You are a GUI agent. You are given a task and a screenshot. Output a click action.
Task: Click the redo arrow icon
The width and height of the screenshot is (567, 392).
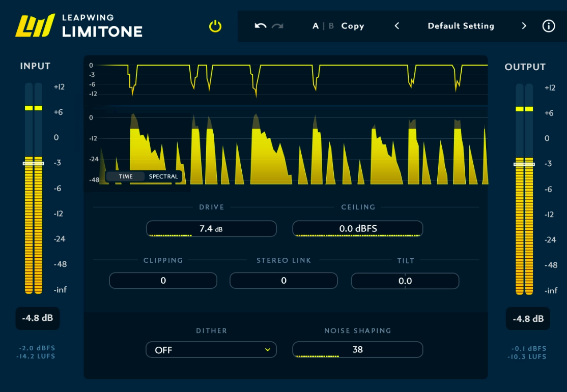(x=277, y=26)
